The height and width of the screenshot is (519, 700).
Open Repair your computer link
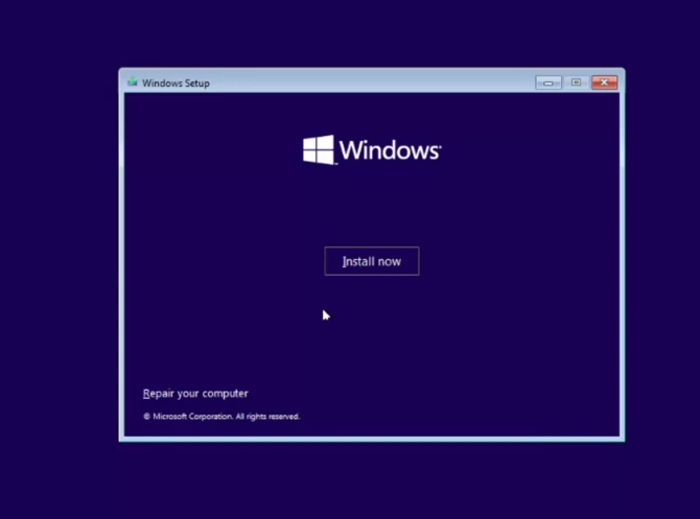(x=195, y=394)
